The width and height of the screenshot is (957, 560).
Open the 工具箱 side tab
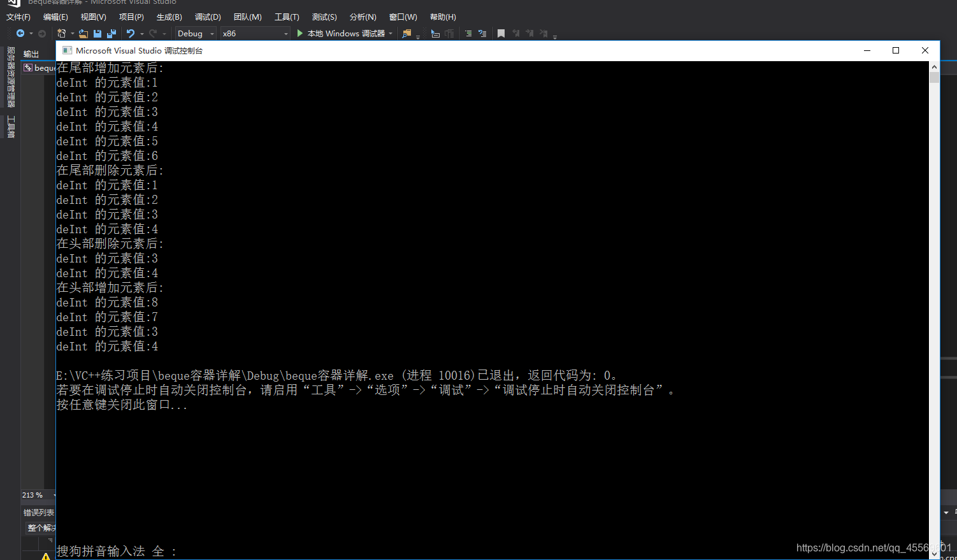click(x=11, y=127)
